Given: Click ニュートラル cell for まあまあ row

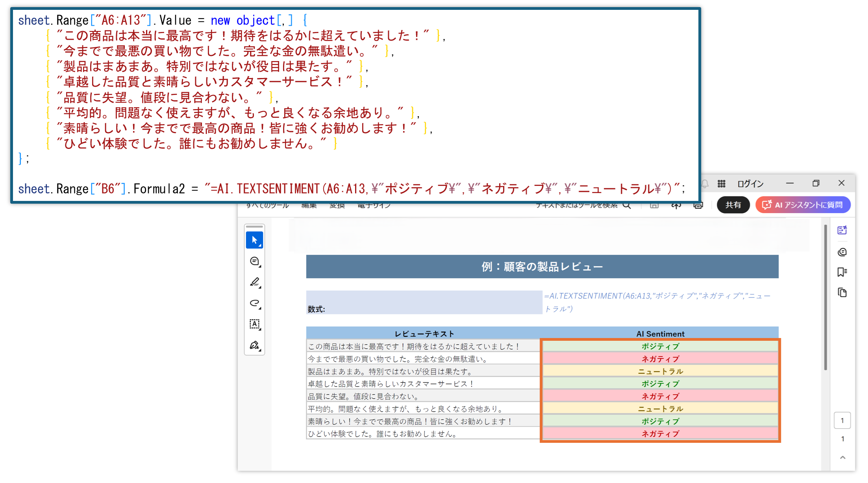Looking at the screenshot, I should point(660,372).
